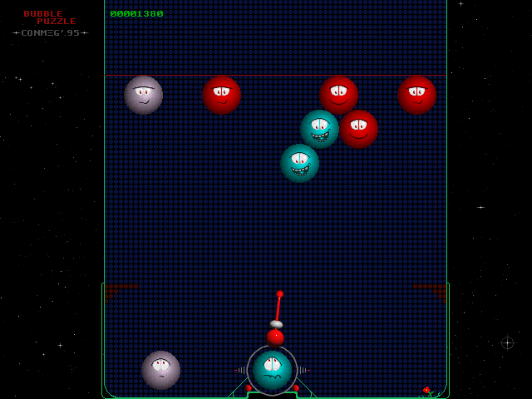
Task: Click the gray disc on the launcher arm
Action: click(276, 323)
